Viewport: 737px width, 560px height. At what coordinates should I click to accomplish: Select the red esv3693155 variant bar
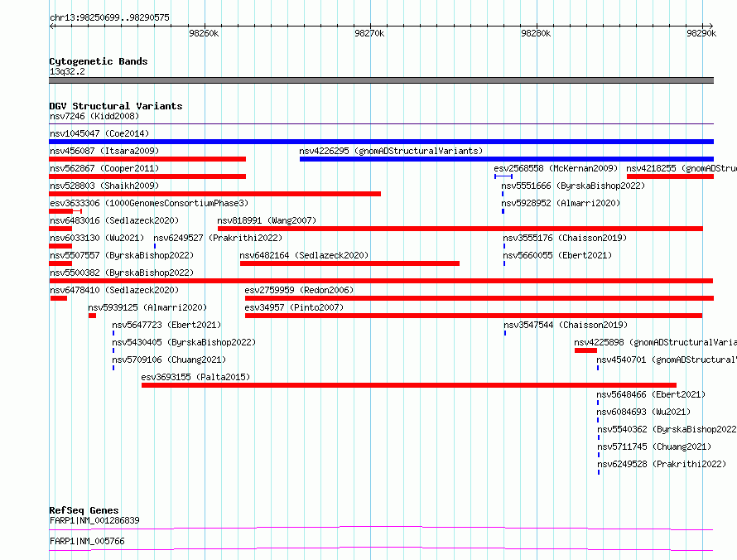point(409,385)
